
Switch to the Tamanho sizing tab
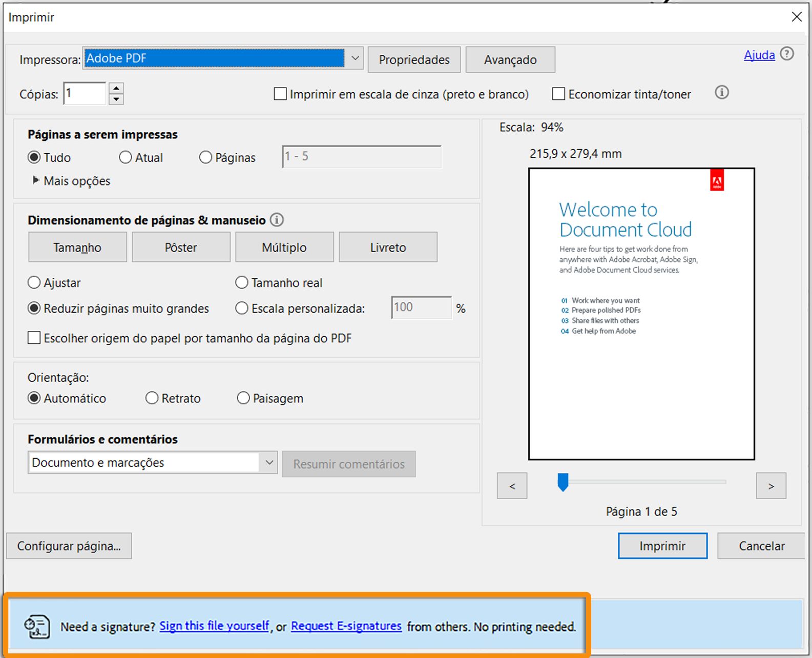(77, 247)
